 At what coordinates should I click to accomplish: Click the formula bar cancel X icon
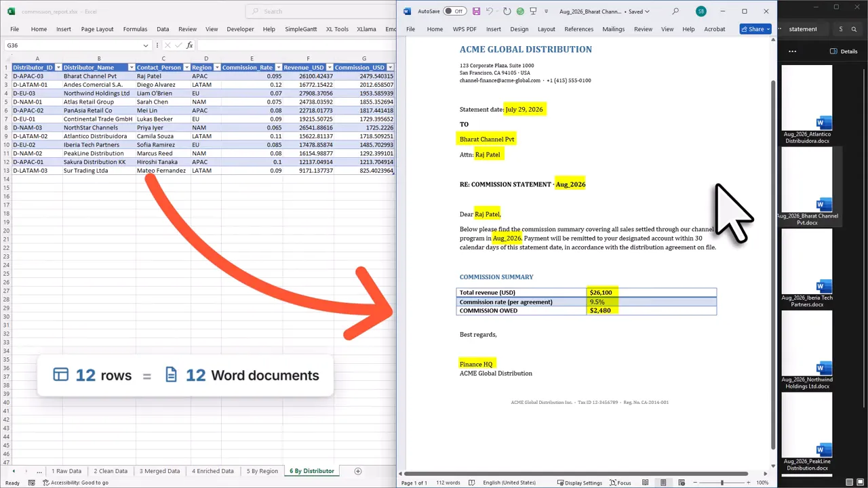(167, 45)
